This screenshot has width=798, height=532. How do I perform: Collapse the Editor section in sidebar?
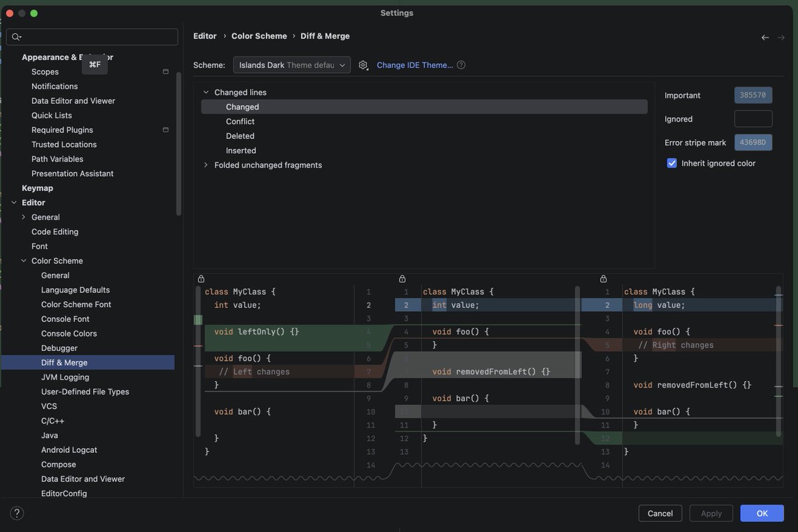coord(14,203)
